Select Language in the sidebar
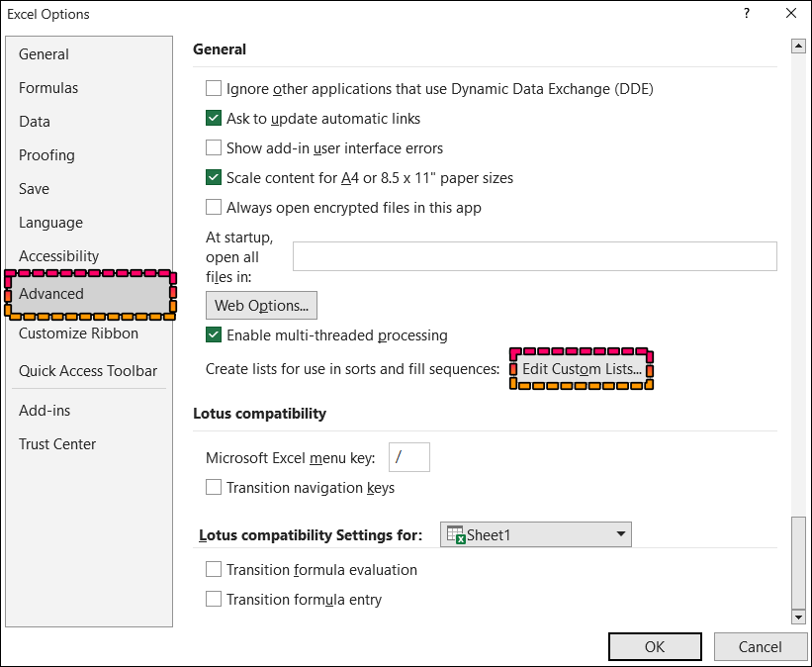This screenshot has width=812, height=667. 50,223
